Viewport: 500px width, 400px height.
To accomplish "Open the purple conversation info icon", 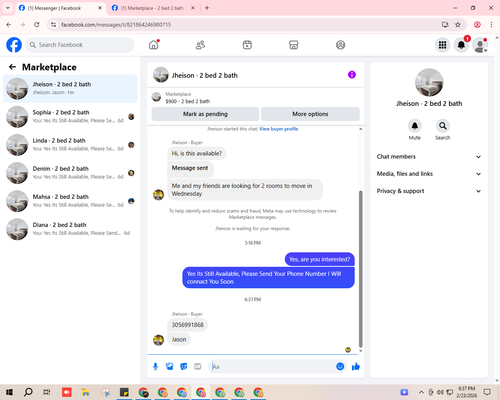I will pos(352,75).
